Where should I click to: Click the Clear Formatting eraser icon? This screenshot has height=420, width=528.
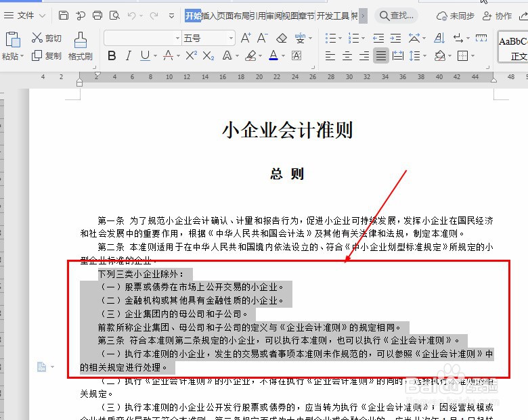tap(281, 38)
